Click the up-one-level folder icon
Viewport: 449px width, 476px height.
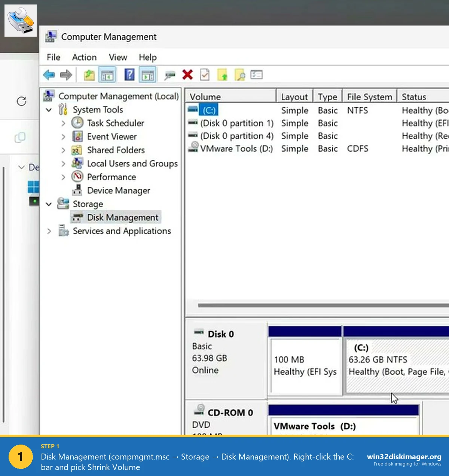(88, 74)
